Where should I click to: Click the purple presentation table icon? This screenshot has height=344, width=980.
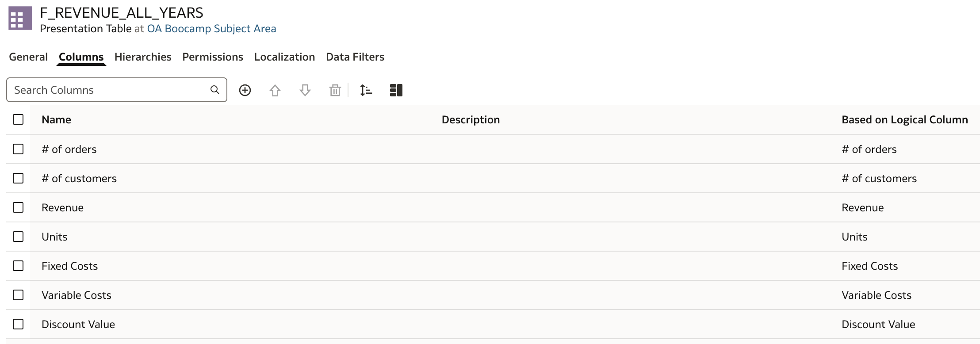[x=20, y=19]
